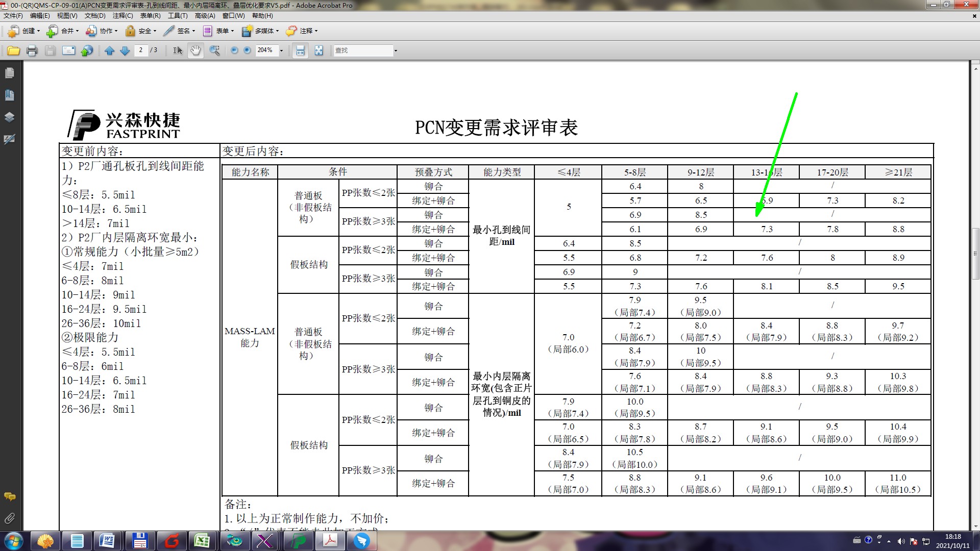Toggle fit-width scrolling page mode
Screen dimensions: 980x551
tap(300, 51)
